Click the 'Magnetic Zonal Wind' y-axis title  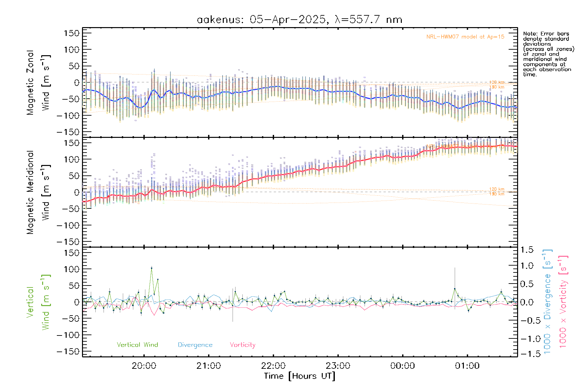(38, 83)
